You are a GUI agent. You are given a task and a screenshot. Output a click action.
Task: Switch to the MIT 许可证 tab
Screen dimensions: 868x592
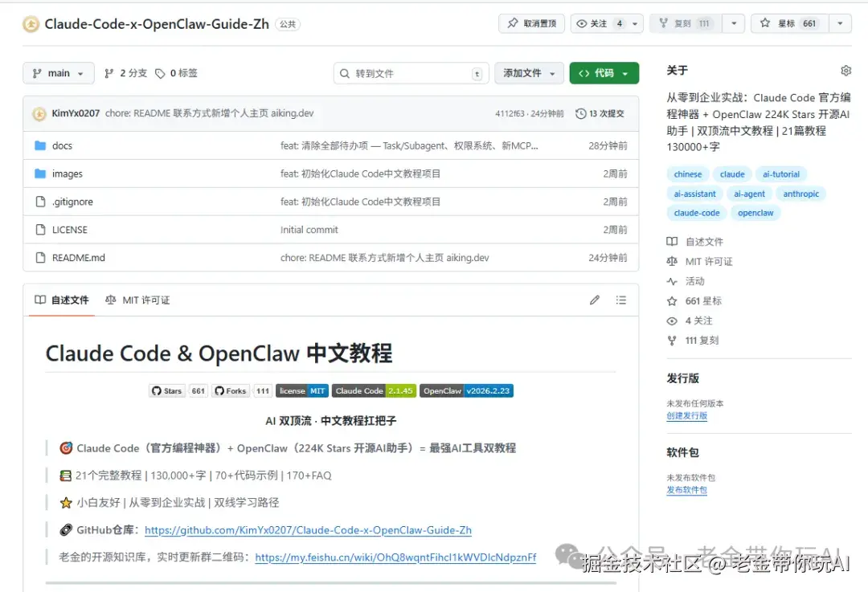tap(137, 300)
